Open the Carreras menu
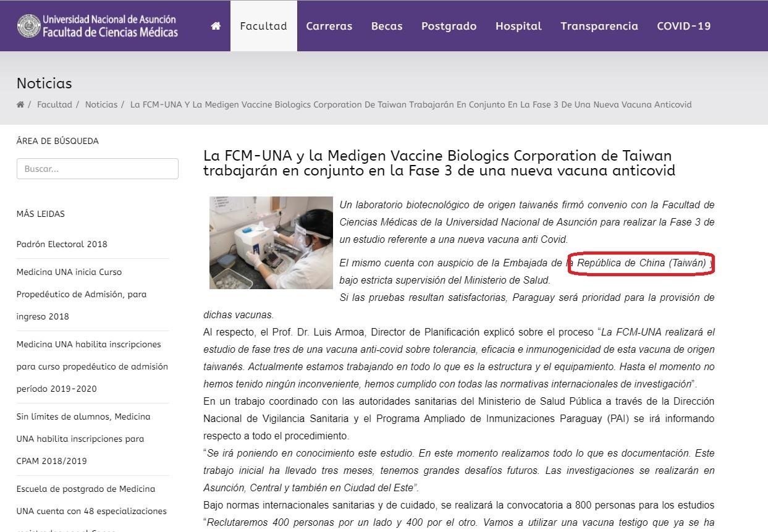The width and height of the screenshot is (768, 532). pos(329,26)
